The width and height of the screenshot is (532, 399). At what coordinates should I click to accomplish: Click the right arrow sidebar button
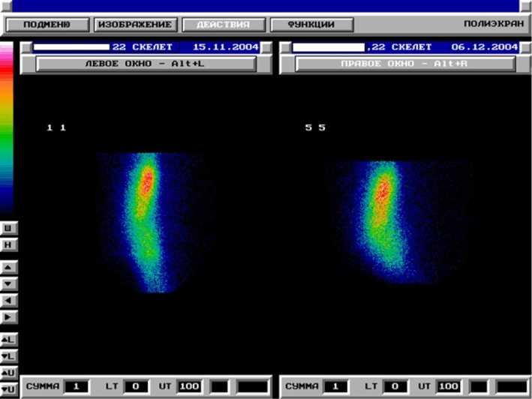tap(8, 317)
